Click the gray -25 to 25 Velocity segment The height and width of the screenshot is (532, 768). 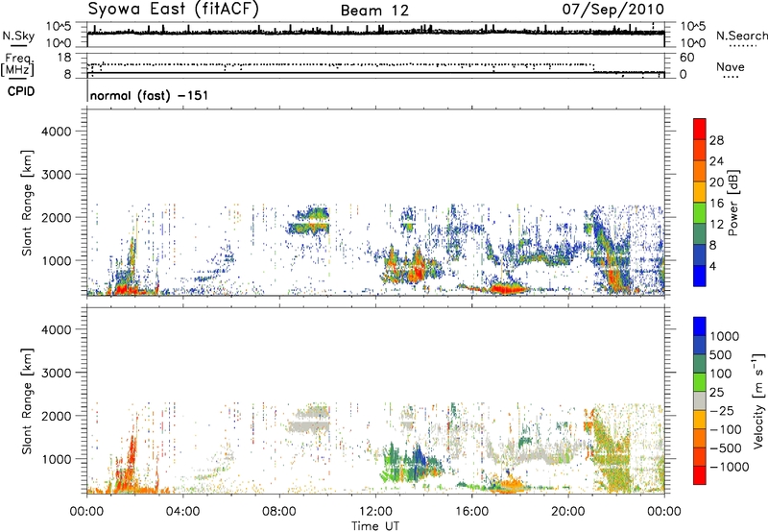click(700, 400)
